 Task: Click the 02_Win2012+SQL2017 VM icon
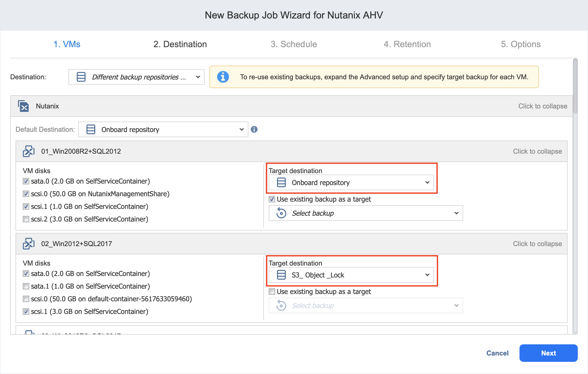click(29, 243)
